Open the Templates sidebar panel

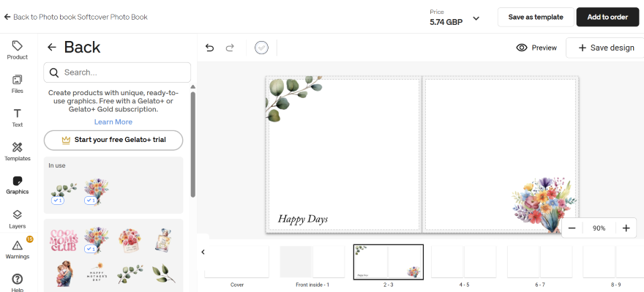(18, 151)
